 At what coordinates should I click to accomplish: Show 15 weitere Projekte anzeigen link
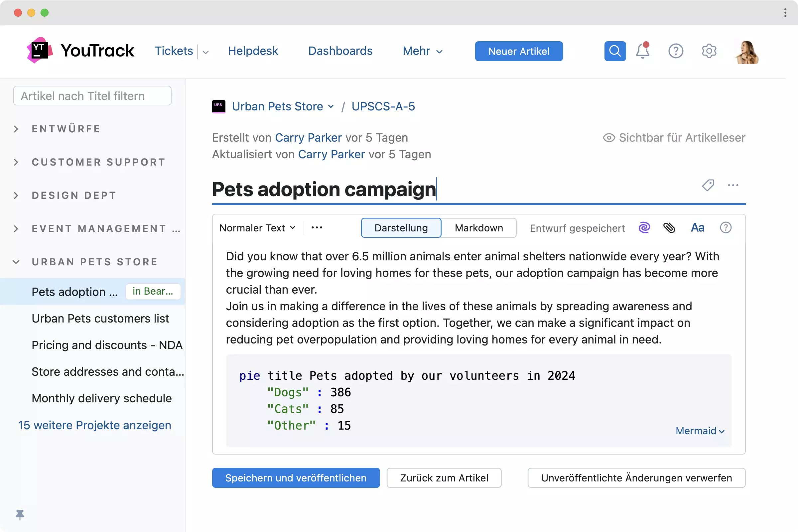coord(95,425)
